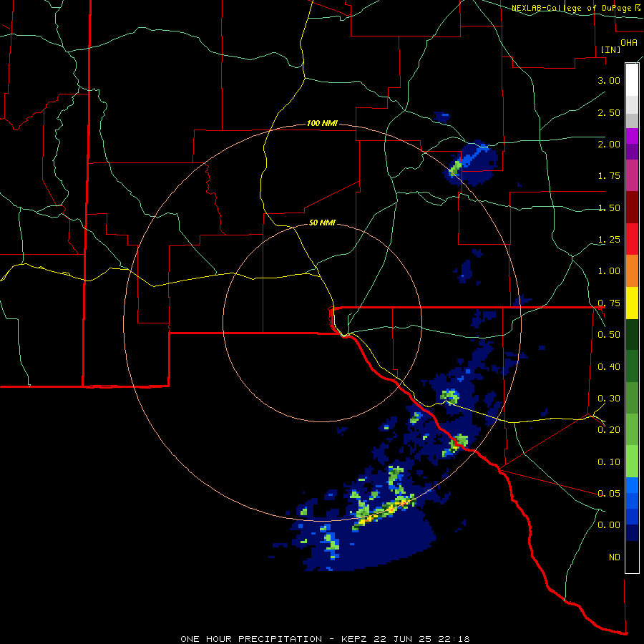Click the 0.75 legend value
The image size is (644, 644).
click(609, 303)
